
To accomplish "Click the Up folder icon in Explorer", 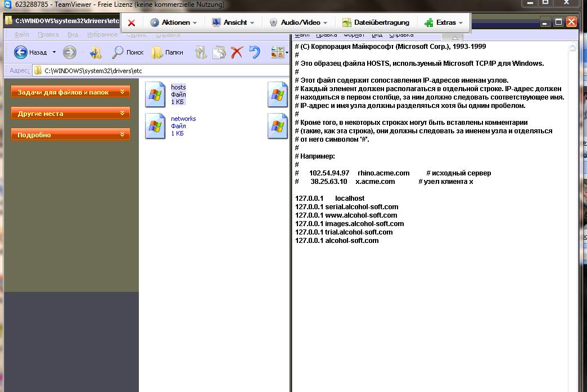I will [x=96, y=52].
